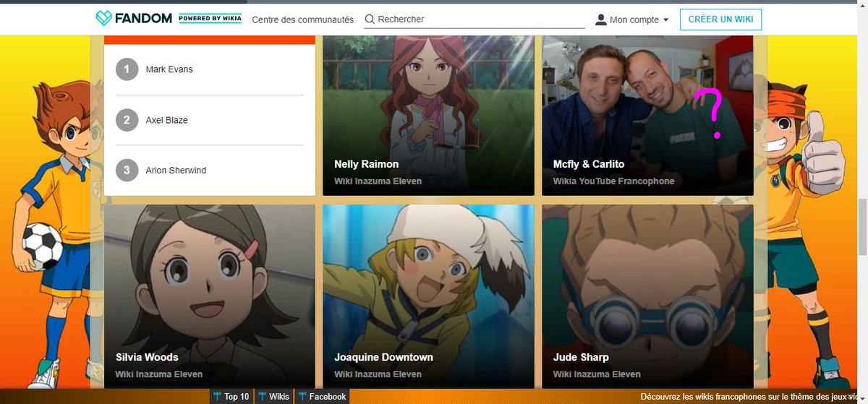
Task: Open the Mon compte dropdown
Action: pyautogui.click(x=632, y=20)
